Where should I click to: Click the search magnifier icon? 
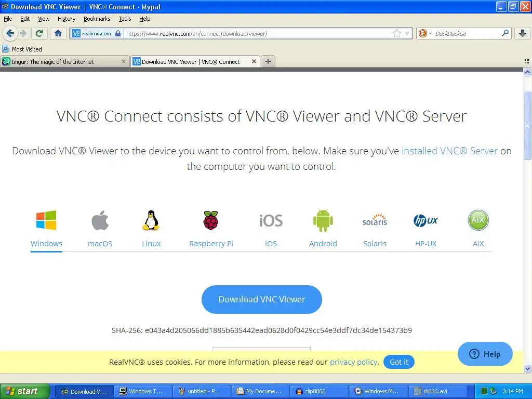[505, 33]
